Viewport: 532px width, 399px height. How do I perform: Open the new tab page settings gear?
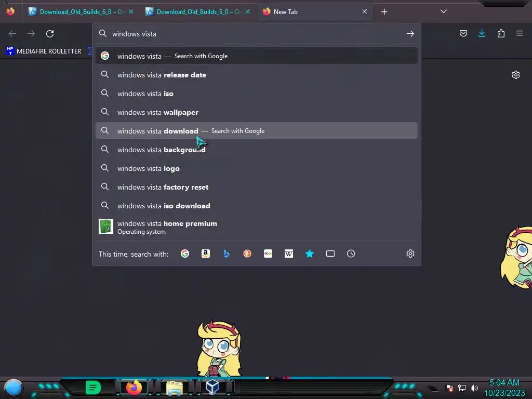tap(516, 75)
